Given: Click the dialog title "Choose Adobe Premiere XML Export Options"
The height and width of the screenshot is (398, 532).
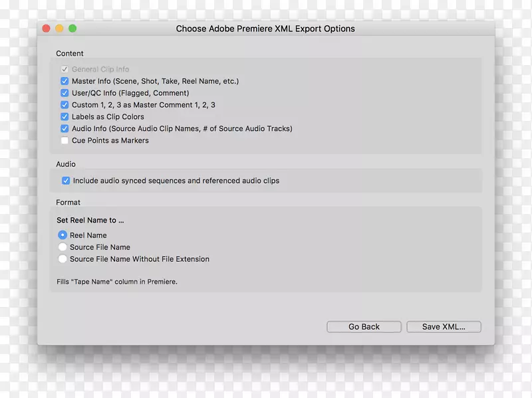Looking at the screenshot, I should 265,29.
